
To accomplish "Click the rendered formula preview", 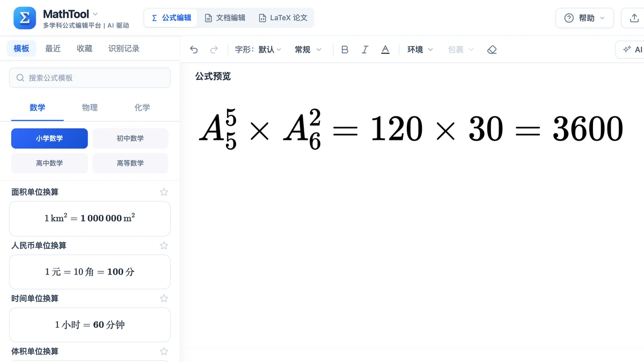I will coord(411,129).
